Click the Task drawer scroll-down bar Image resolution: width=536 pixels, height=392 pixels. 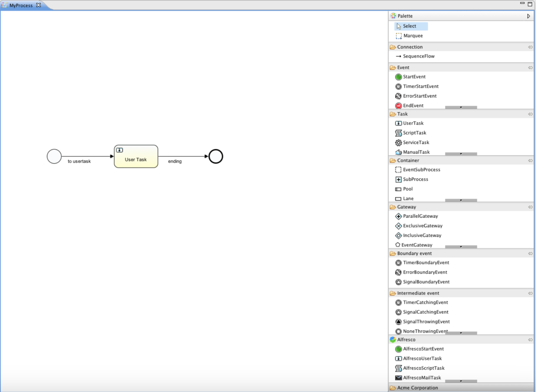[461, 154]
